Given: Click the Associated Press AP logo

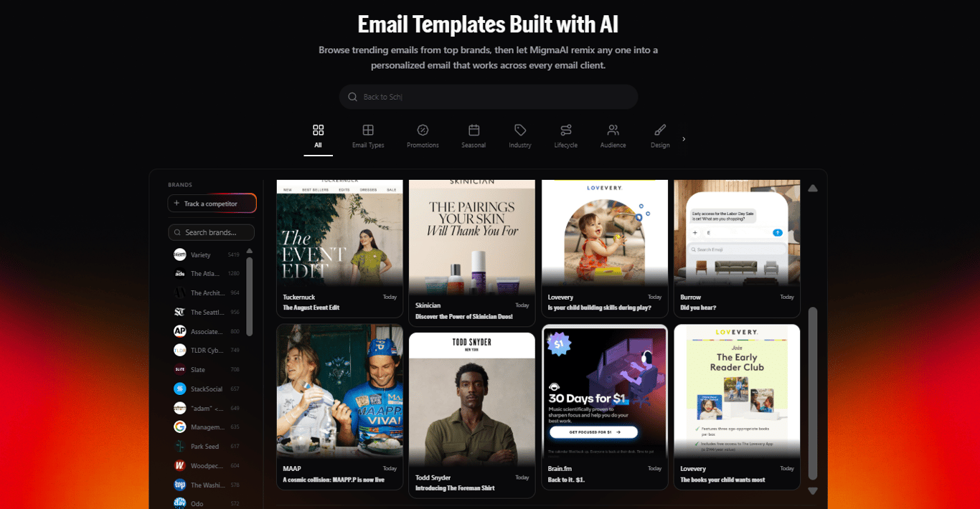Looking at the screenshot, I should pyautogui.click(x=179, y=331).
